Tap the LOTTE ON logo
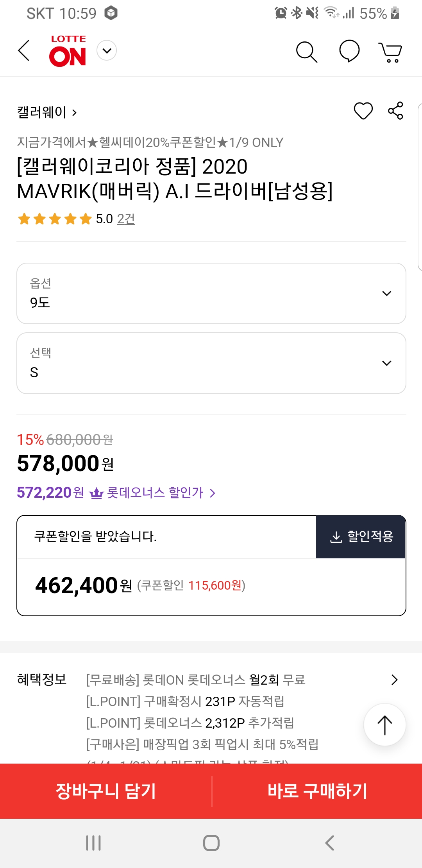Screen dimensions: 422x868 68,52
